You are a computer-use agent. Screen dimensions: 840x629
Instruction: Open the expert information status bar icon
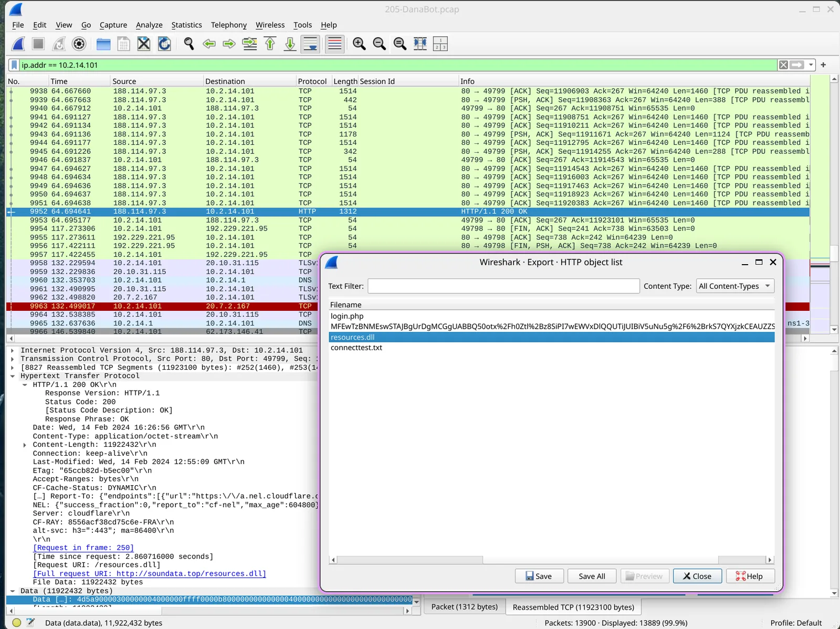17,623
